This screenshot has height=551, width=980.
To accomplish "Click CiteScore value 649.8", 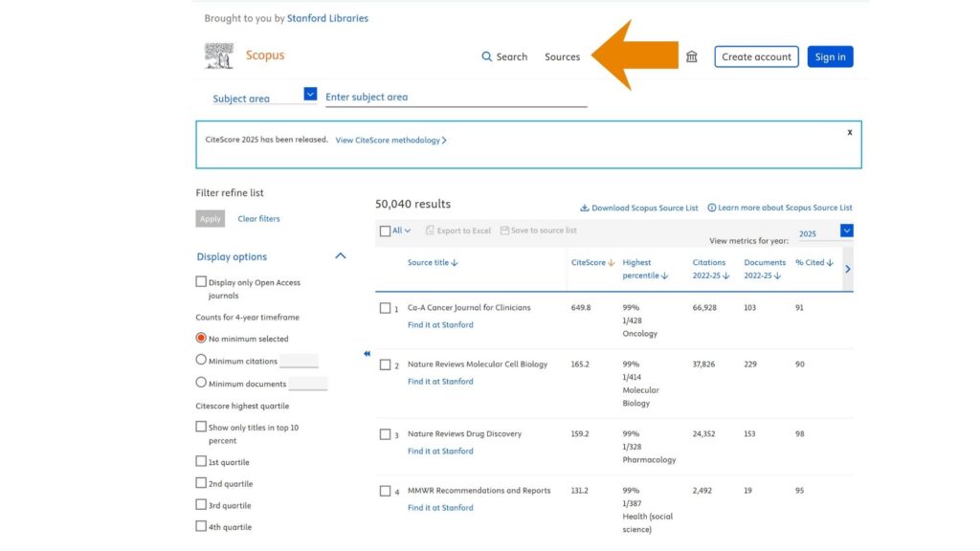I will coord(581,307).
